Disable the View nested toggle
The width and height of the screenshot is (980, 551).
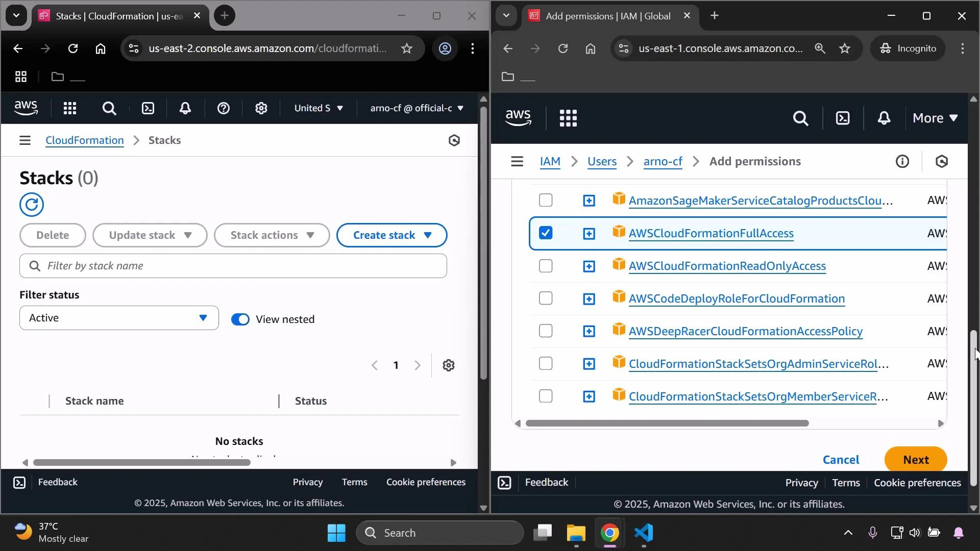[240, 319]
